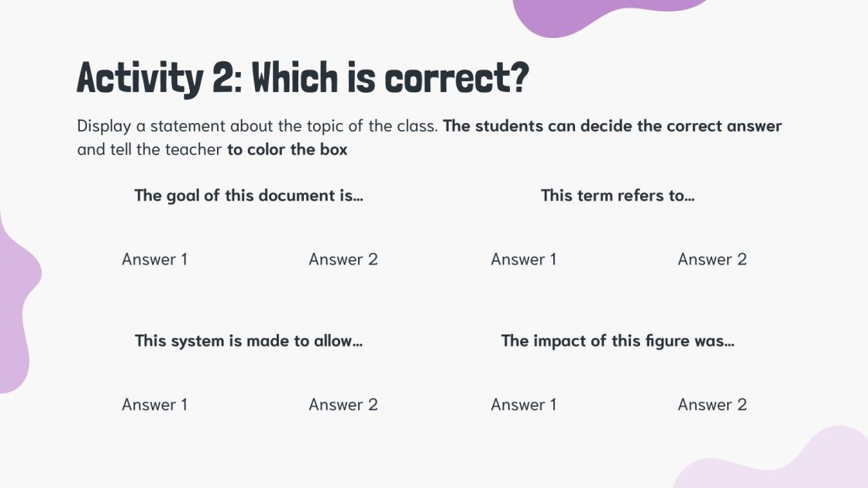
Task: Click Answer 2 under "The impact of this figure"
Action: coord(712,404)
